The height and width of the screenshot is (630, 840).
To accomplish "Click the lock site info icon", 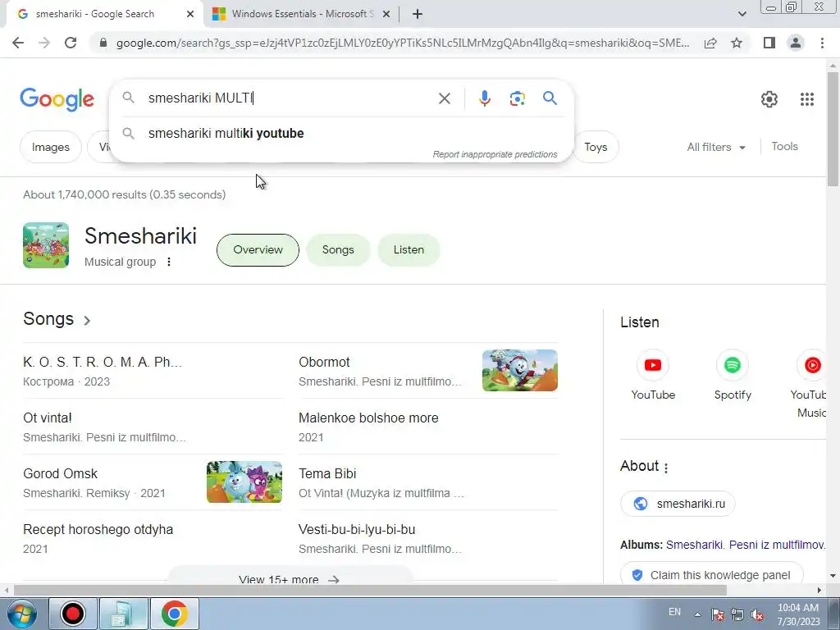I will point(104,43).
